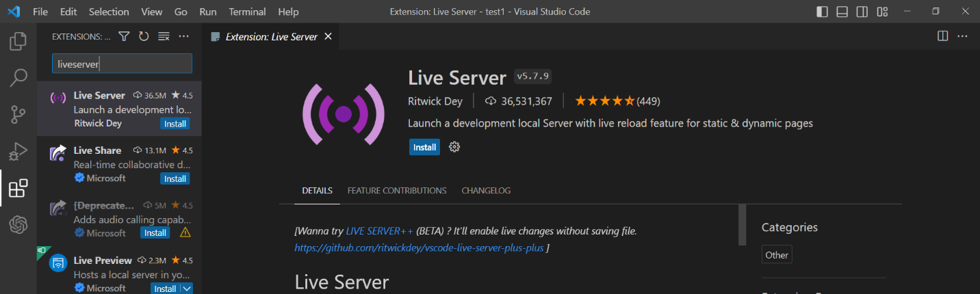Refresh the extensions list
Viewport: 980px width, 294px height.
click(x=144, y=36)
